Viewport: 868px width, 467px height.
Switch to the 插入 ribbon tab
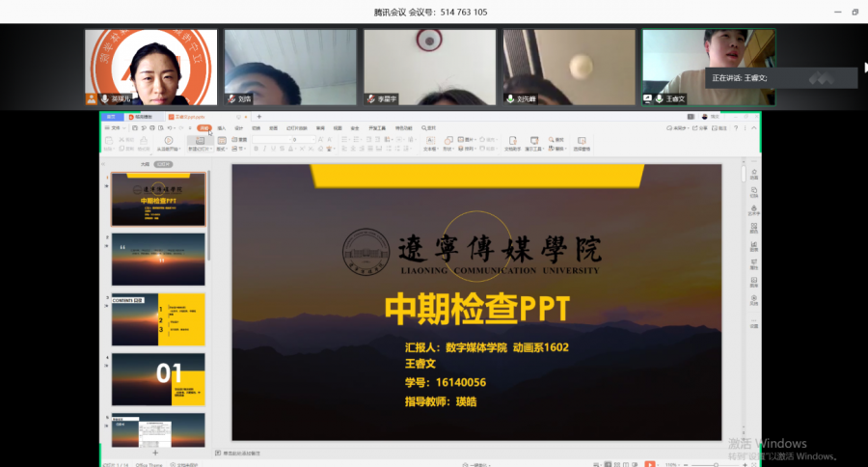point(222,127)
